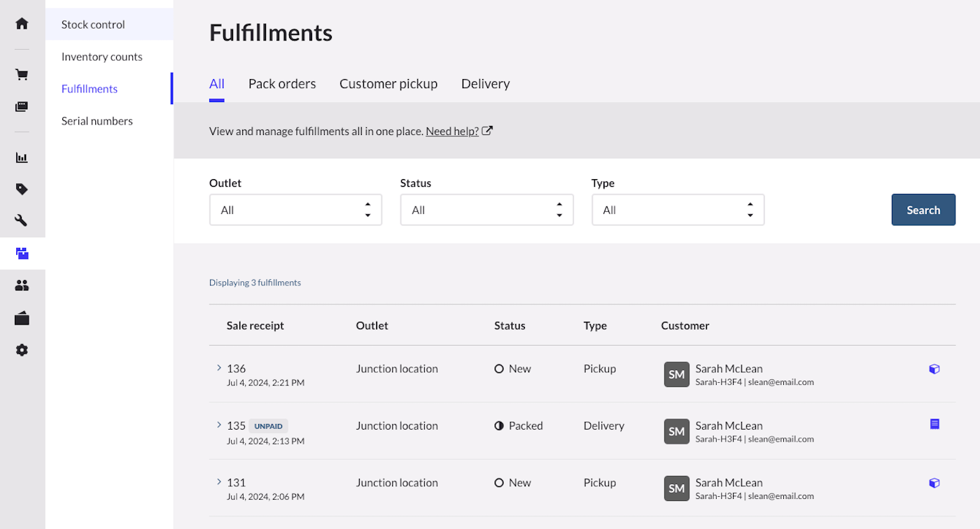Open the cube fulfillment icon for receipt 136
The image size is (980, 529).
pyautogui.click(x=934, y=369)
